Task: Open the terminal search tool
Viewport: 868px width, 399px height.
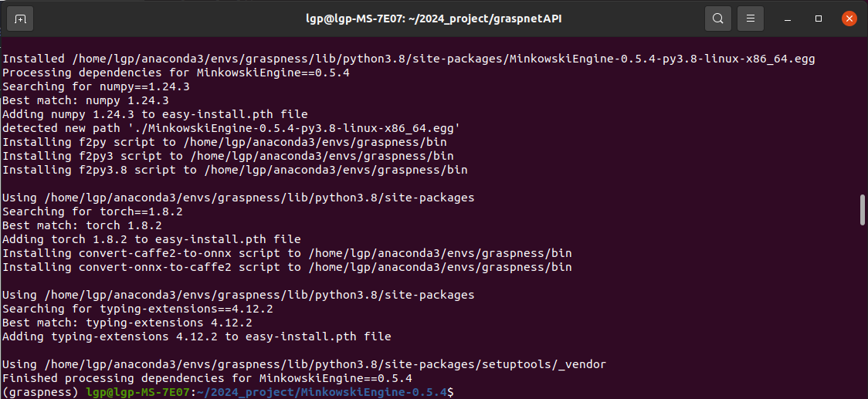Action: pos(718,19)
